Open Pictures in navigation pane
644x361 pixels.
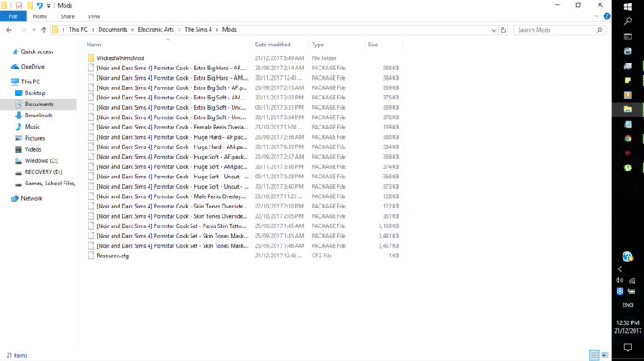coord(34,138)
